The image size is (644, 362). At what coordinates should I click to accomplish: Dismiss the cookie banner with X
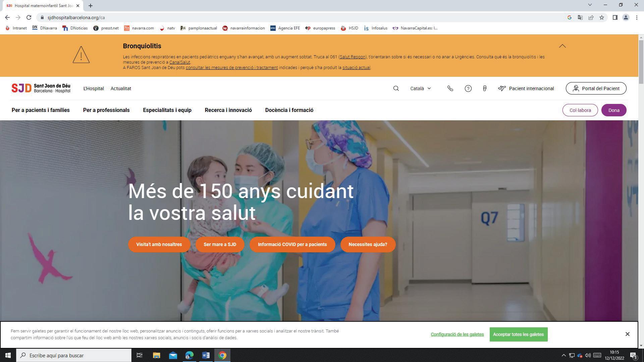click(627, 334)
